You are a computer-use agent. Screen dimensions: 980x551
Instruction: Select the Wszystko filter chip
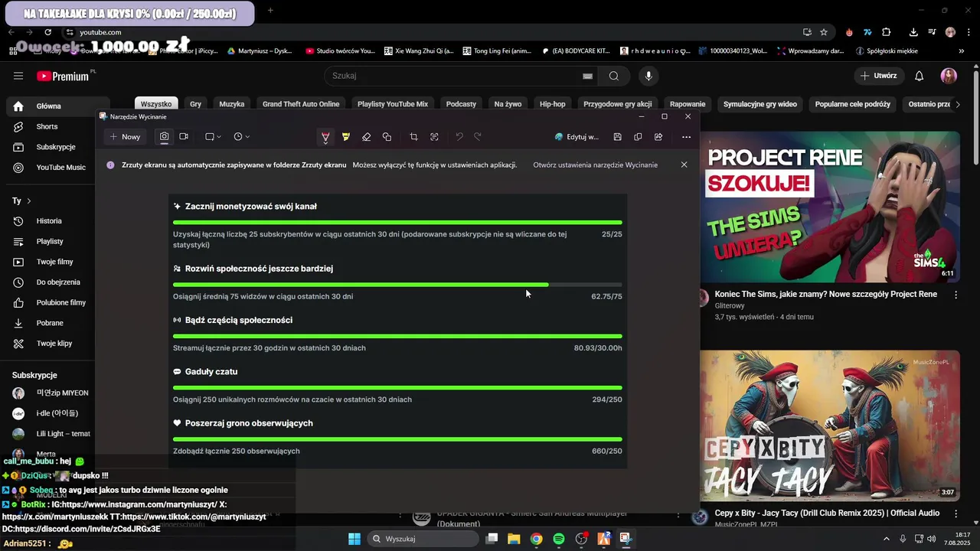click(156, 104)
